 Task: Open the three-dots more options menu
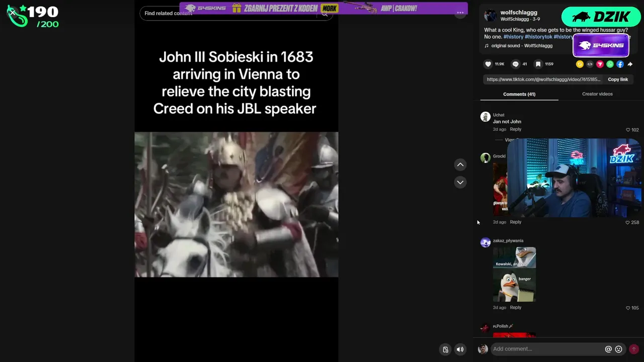coord(460,13)
